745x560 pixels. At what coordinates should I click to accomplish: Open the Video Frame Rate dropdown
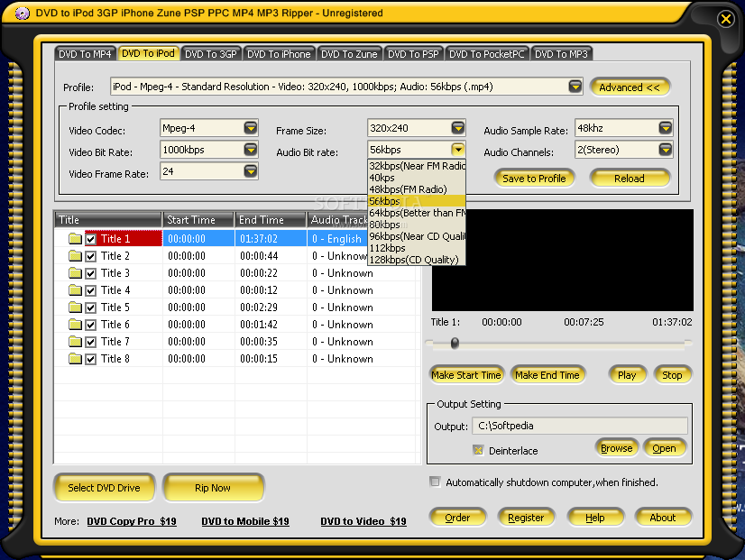[251, 171]
